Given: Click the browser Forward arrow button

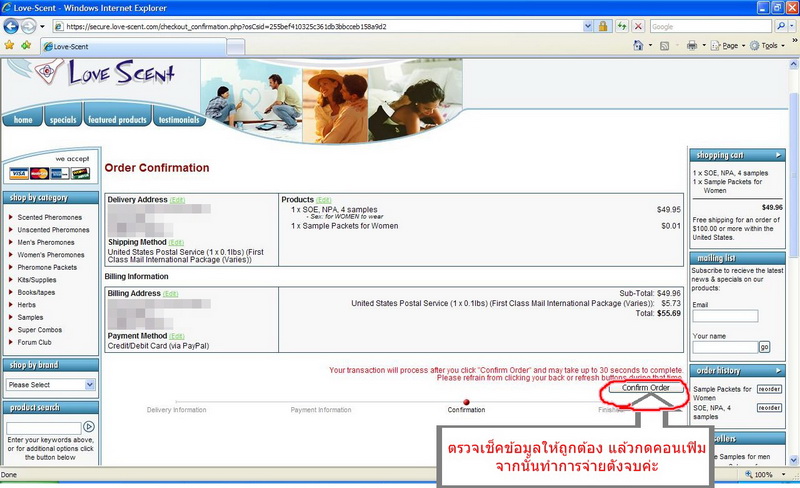Looking at the screenshot, I should pos(28,26).
